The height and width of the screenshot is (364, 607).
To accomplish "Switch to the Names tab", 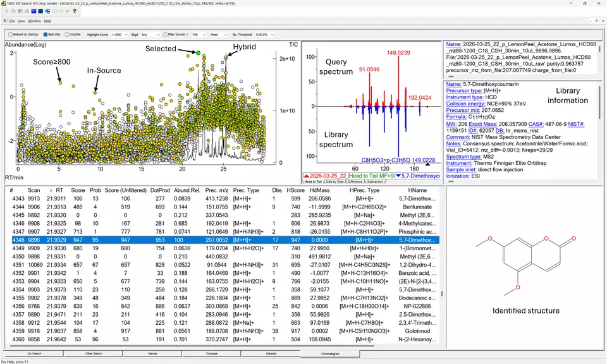I will (152, 353).
